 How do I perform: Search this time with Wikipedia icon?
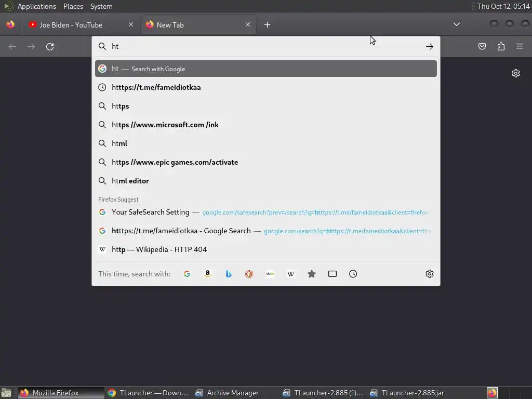[291, 274]
